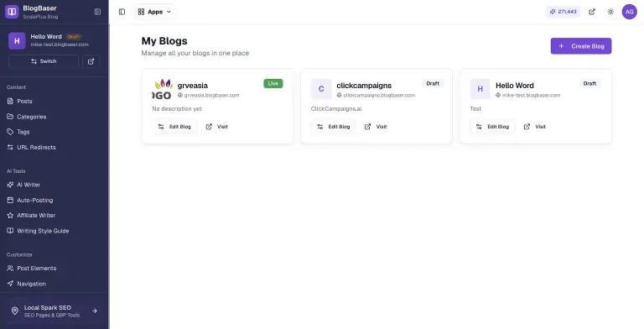Click Edit Blog on the clickcampaigns card

coord(334,127)
